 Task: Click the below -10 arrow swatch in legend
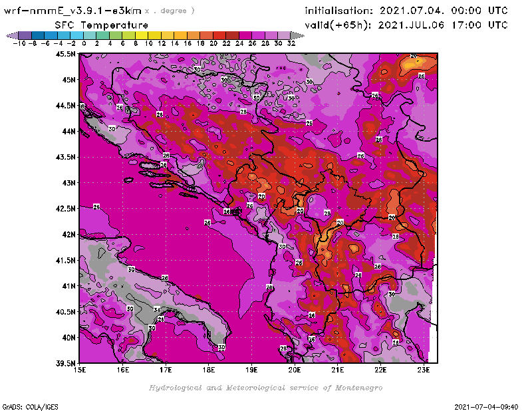pyautogui.click(x=13, y=35)
